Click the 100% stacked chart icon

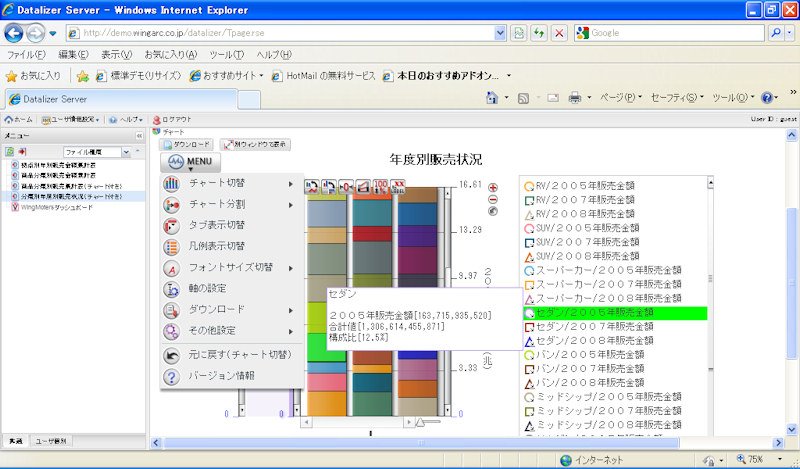tap(380, 187)
